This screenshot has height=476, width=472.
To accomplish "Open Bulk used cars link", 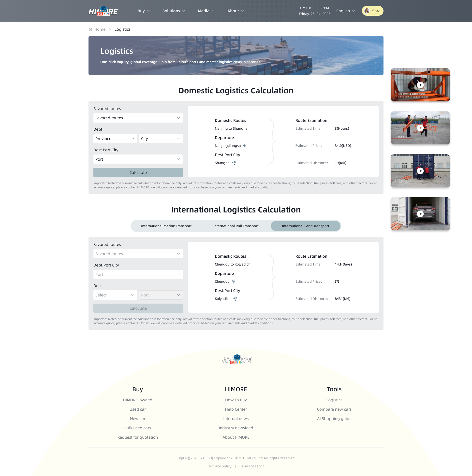I will (138, 428).
